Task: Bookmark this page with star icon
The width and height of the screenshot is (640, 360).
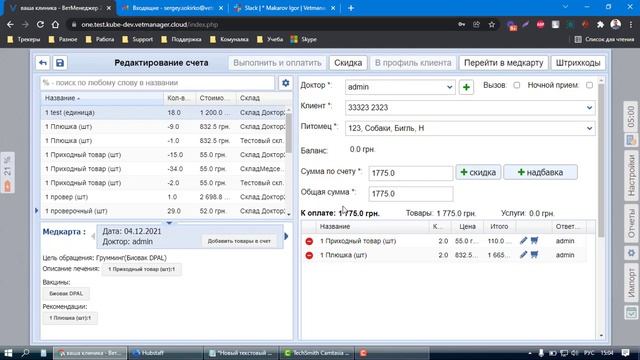Action: 492,24
